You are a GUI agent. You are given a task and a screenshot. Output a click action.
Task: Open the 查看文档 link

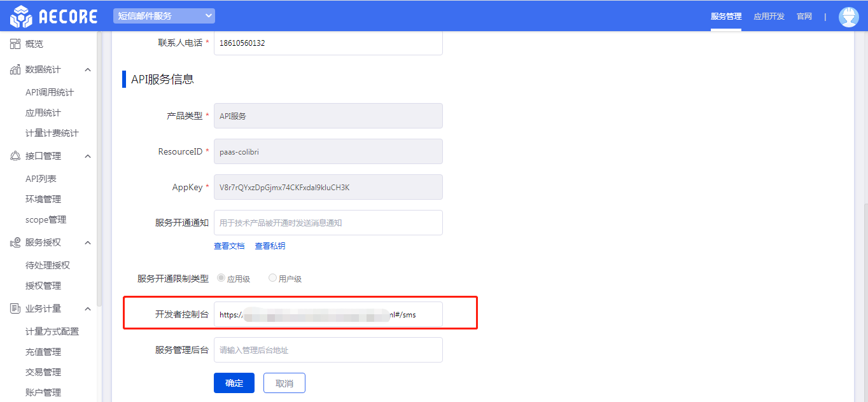click(229, 246)
